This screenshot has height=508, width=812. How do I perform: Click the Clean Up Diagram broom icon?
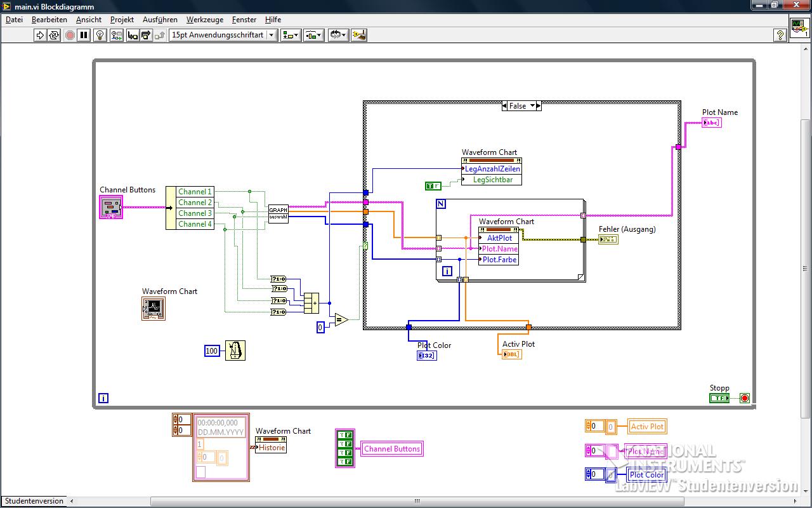click(x=359, y=36)
